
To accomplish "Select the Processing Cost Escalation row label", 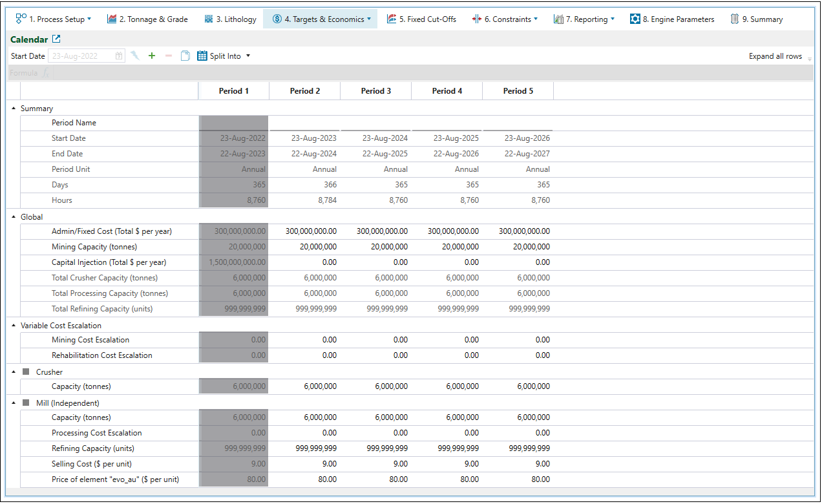I will [x=97, y=433].
